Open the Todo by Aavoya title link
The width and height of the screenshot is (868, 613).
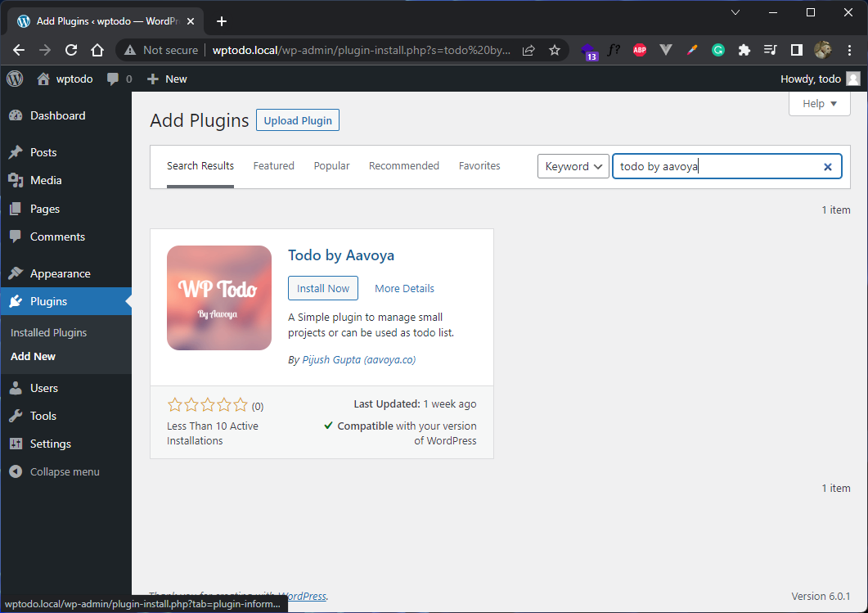[341, 255]
